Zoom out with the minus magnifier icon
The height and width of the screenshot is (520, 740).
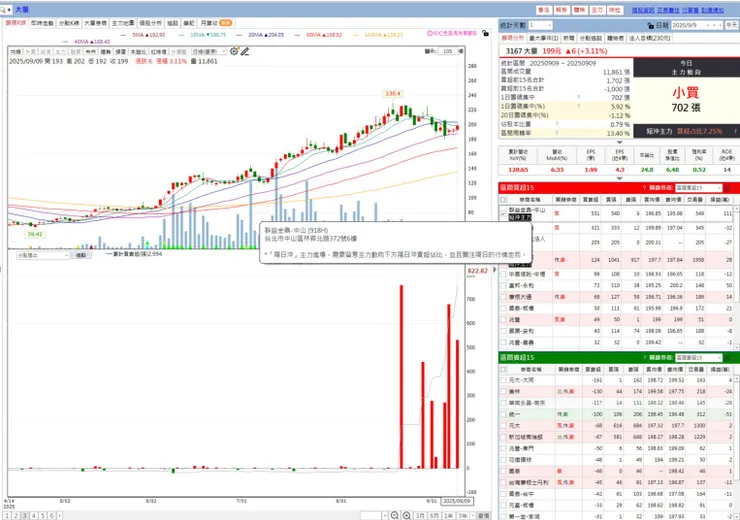[395, 515]
